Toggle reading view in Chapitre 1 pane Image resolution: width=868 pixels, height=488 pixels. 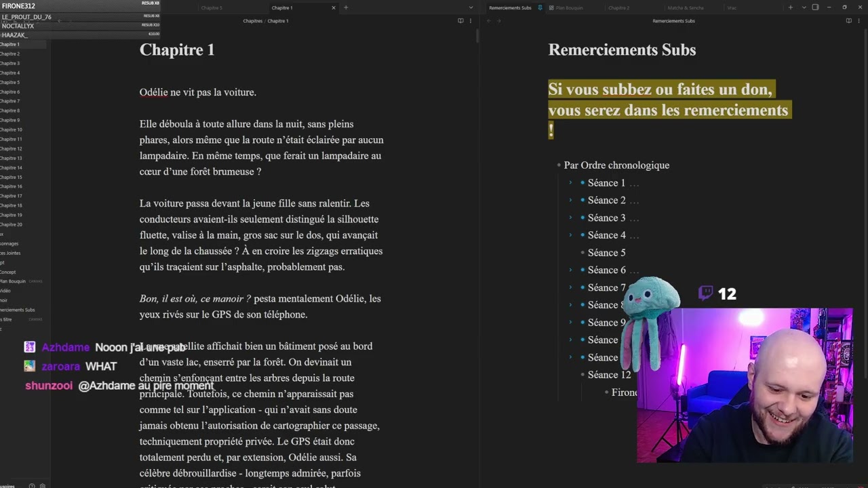coord(460,20)
